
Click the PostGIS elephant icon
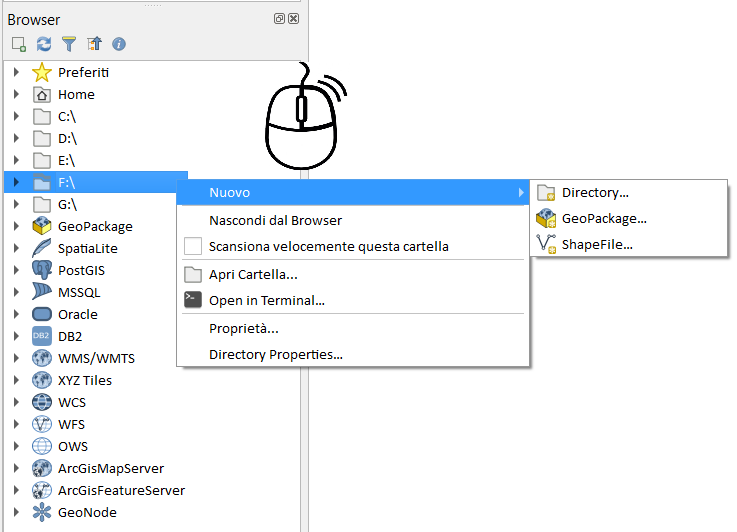tap(41, 270)
